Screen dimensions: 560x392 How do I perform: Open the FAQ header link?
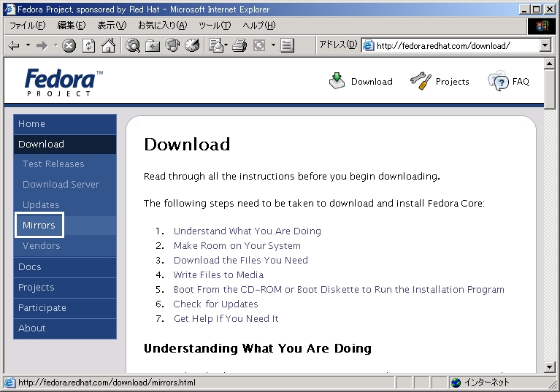pyautogui.click(x=521, y=82)
